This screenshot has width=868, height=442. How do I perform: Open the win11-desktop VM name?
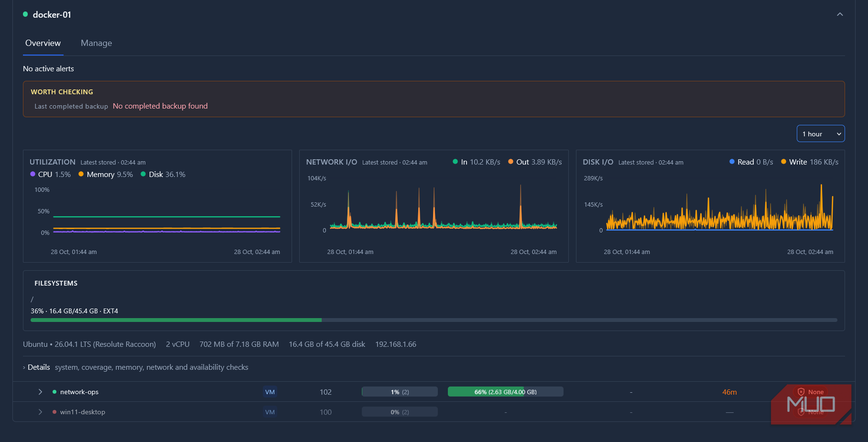[83, 412]
